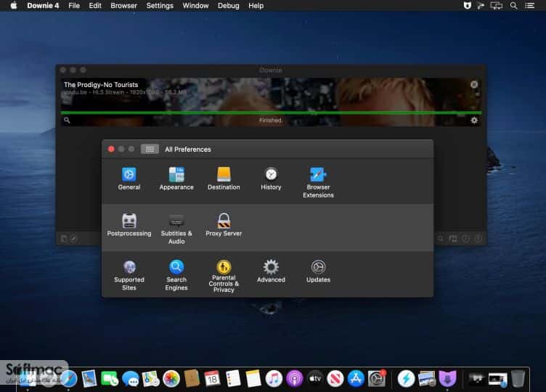Reveal the download with magnifier icon
Screen dimensions: 546x392
pyautogui.click(x=67, y=120)
